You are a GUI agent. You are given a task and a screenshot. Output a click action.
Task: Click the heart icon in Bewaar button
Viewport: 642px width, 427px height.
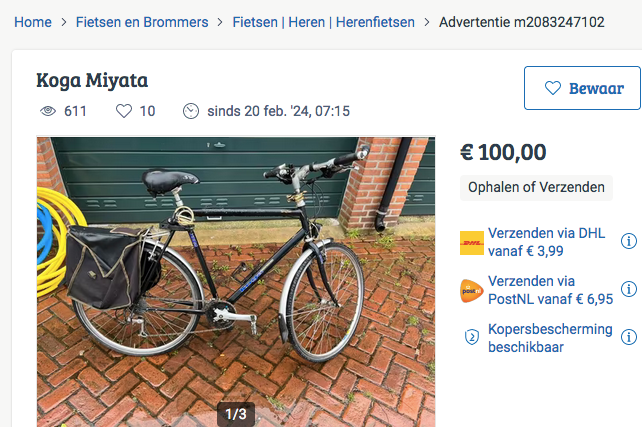[x=553, y=88]
